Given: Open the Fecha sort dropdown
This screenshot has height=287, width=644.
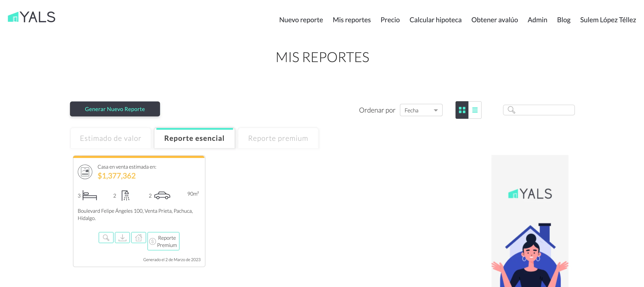Looking at the screenshot, I should click(x=421, y=110).
